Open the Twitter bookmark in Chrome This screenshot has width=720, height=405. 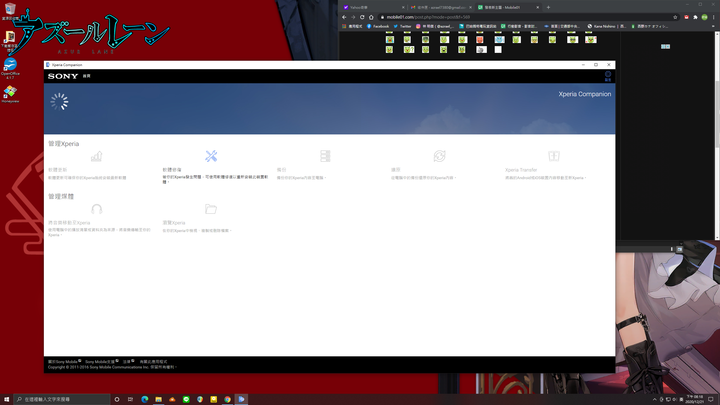tap(403, 26)
